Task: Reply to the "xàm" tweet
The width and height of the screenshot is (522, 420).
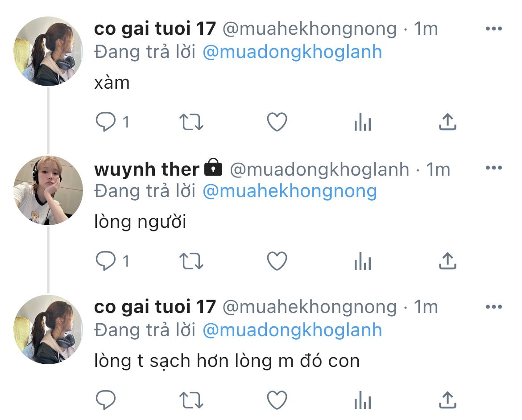Action: pyautogui.click(x=106, y=122)
